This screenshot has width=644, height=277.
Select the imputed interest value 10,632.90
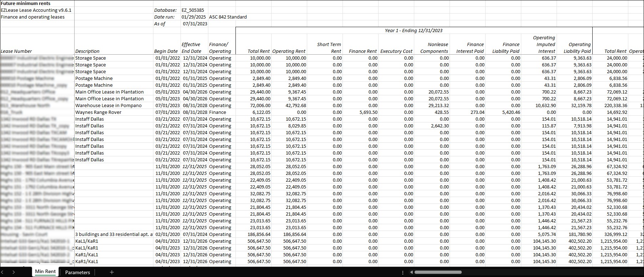click(546, 105)
